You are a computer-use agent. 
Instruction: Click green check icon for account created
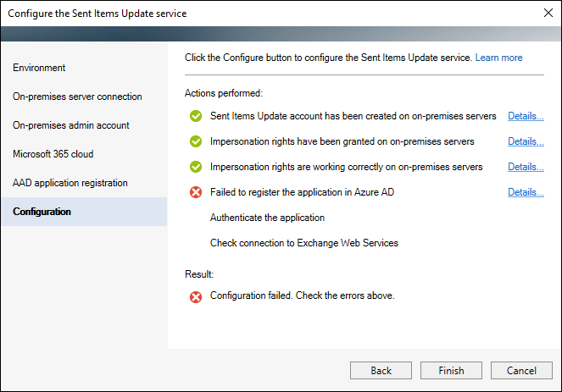pyautogui.click(x=196, y=116)
